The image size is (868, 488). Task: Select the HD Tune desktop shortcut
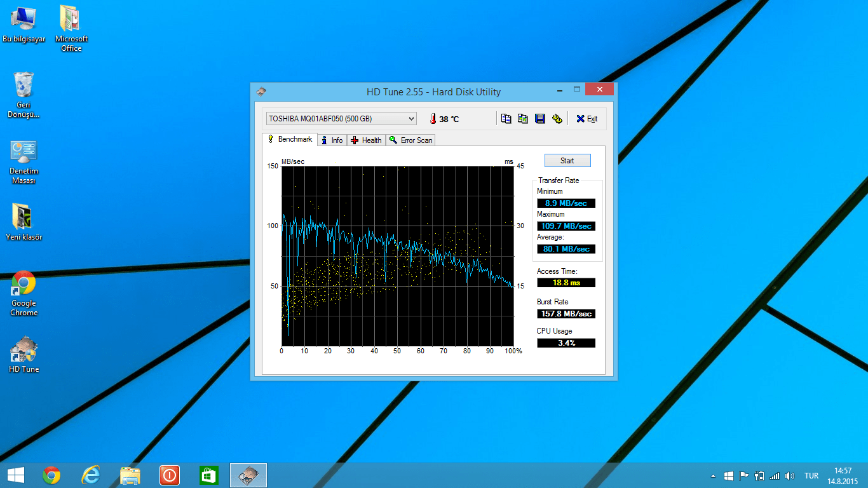click(x=24, y=355)
